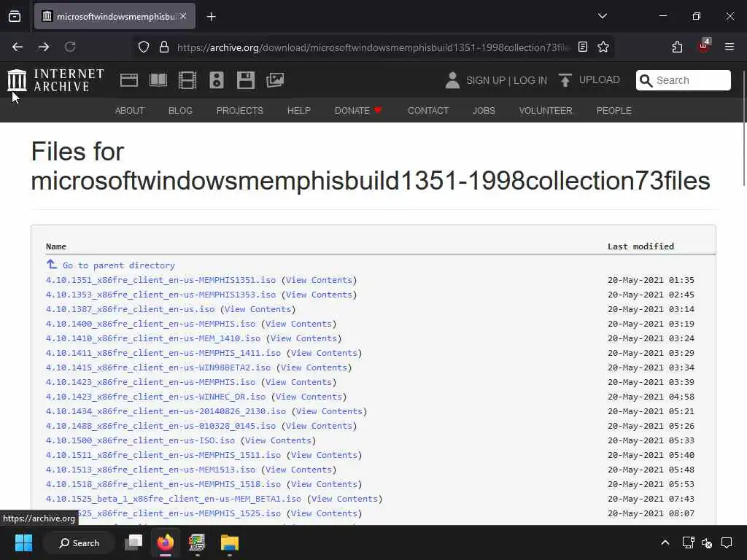View Contents of 20140826_2130.iso
The width and height of the screenshot is (747, 560).
[x=329, y=411]
